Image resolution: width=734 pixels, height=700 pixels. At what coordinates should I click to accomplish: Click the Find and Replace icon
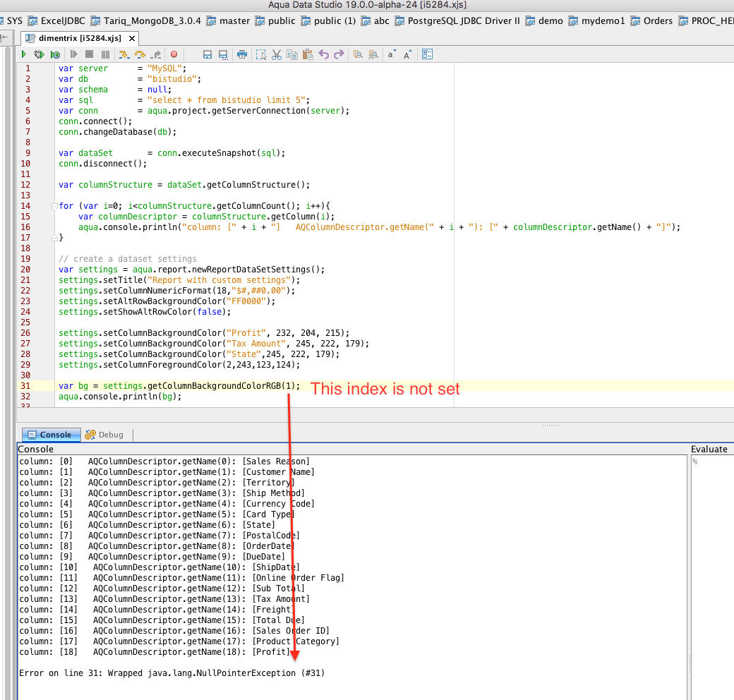[373, 54]
